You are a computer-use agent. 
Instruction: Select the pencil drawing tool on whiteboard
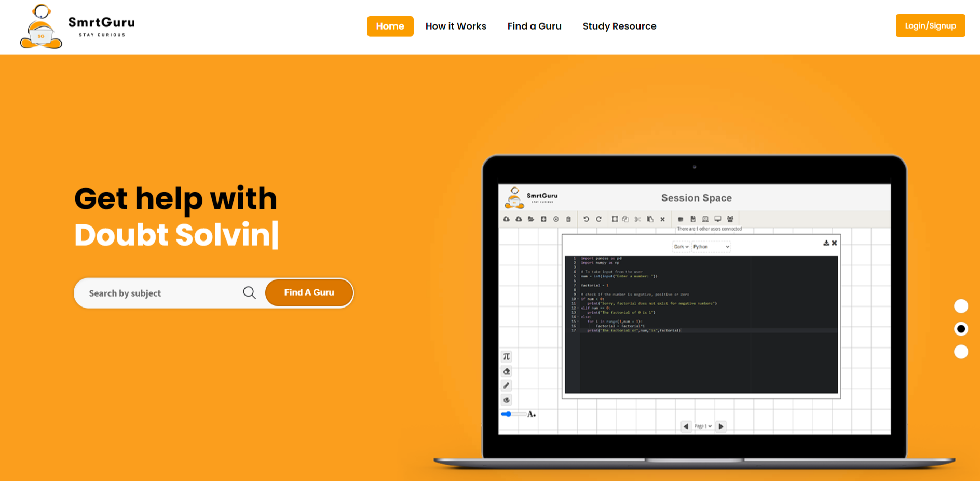tap(507, 385)
